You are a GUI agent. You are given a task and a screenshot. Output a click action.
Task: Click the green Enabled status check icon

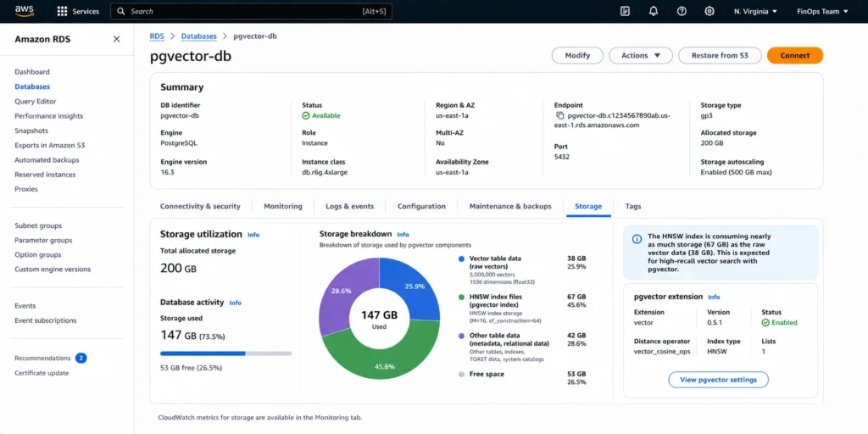765,322
